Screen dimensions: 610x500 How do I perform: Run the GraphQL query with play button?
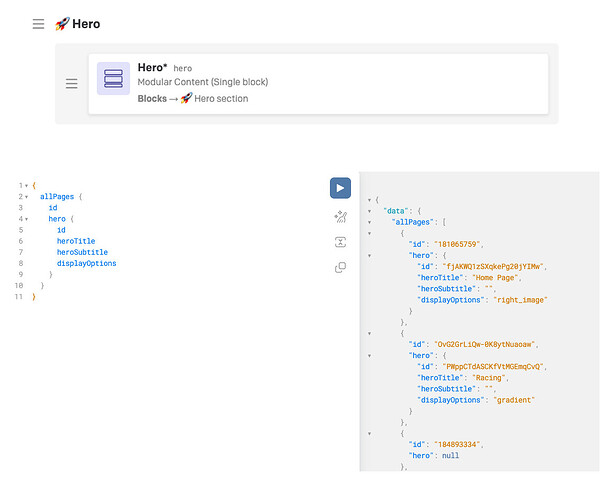(340, 188)
